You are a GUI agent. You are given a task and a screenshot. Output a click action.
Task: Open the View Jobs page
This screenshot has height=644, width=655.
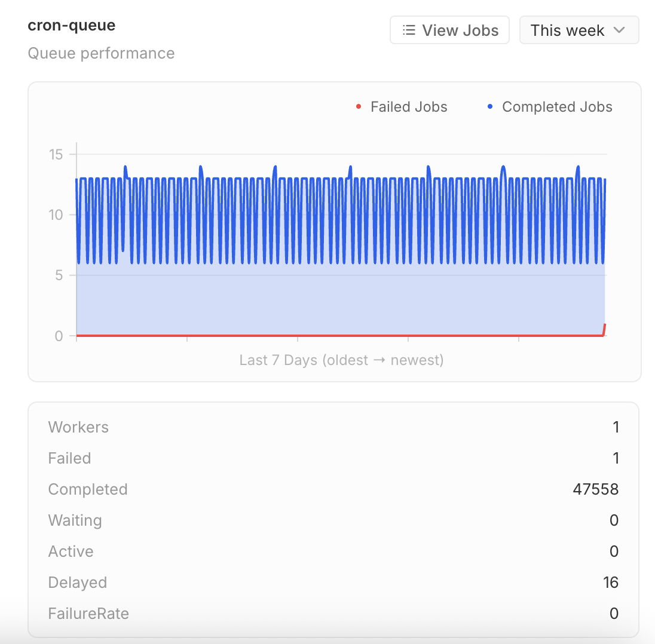click(x=449, y=30)
